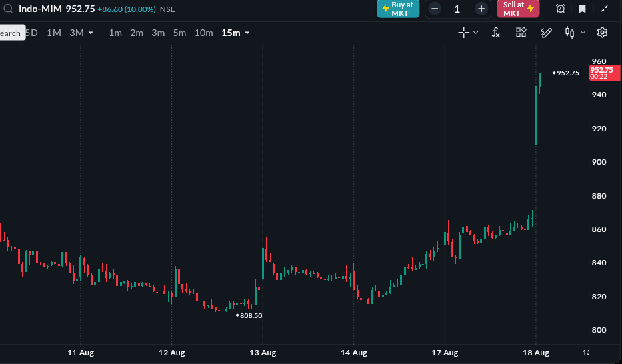Click the 17 Aug date label
Image resolution: width=622 pixels, height=364 pixels.
[445, 353]
